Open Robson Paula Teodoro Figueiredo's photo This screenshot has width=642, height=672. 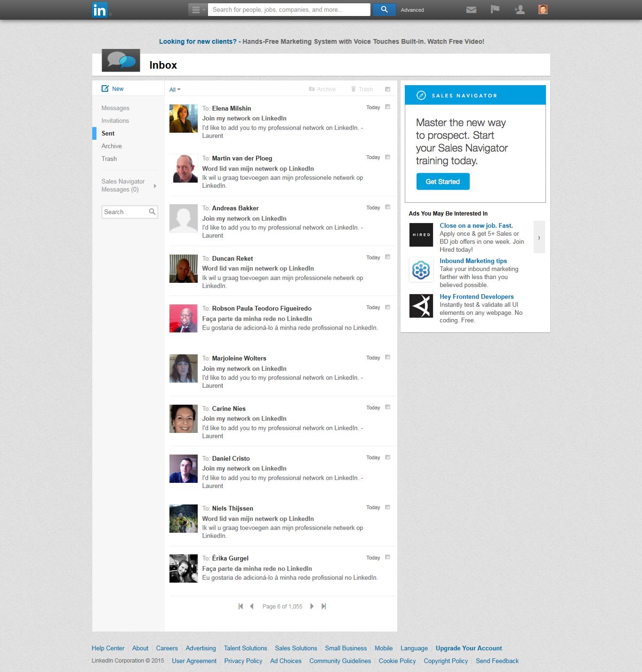(x=184, y=319)
